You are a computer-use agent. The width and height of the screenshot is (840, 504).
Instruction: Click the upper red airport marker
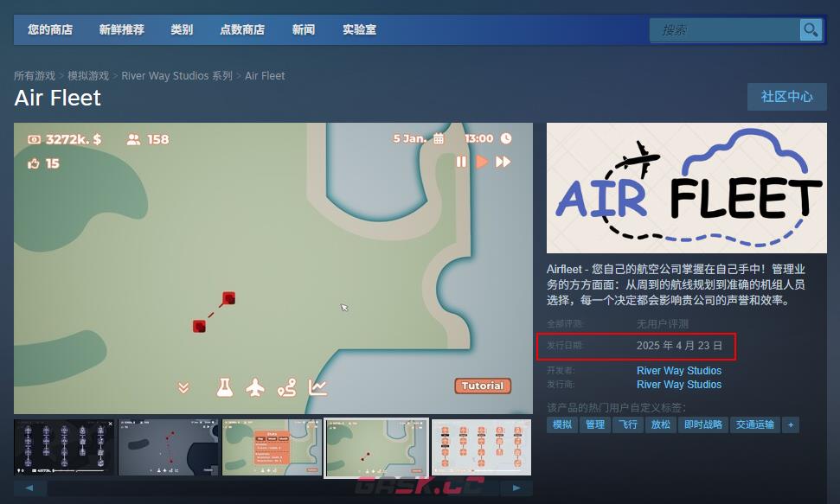(x=228, y=297)
